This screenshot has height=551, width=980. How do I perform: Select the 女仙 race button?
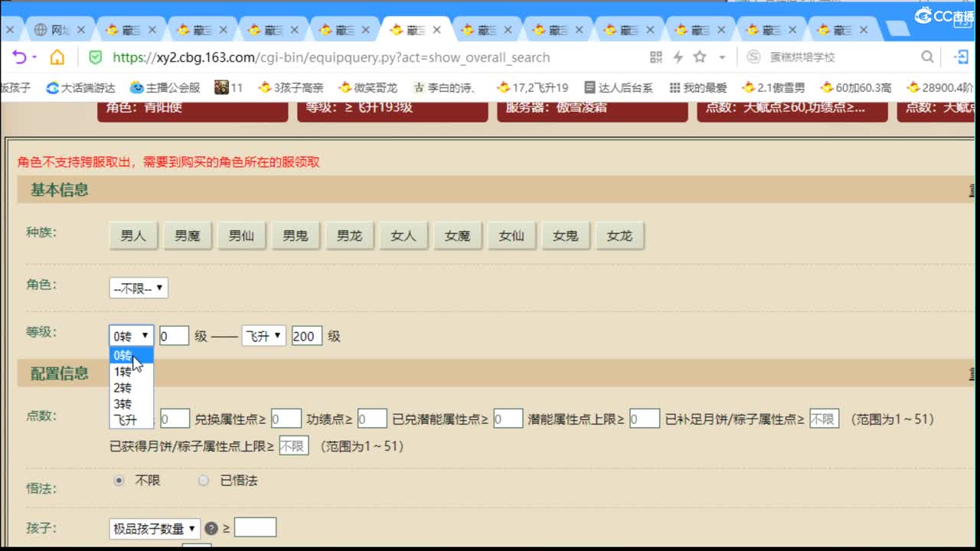[x=511, y=236]
